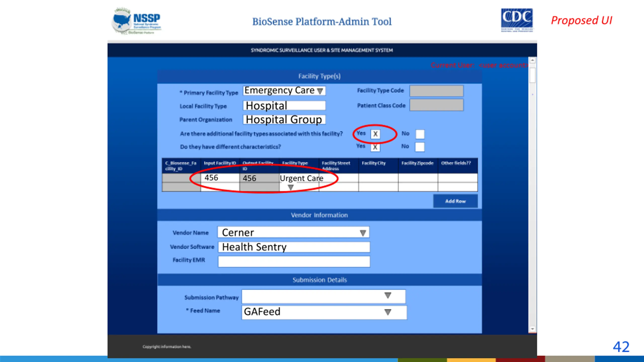Open the Primary Facility Type dropdown
Viewport: 644px width, 362px height.
tap(320, 91)
